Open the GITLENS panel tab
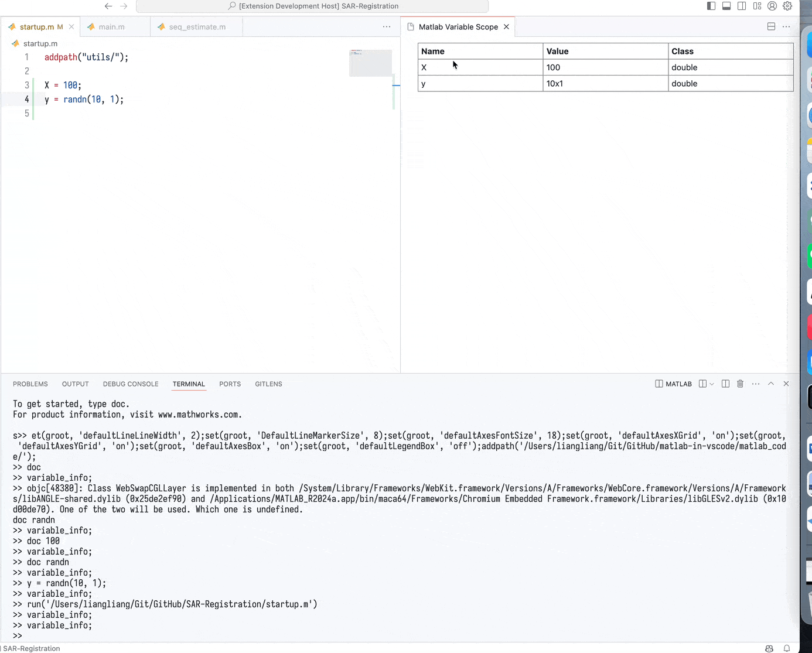Image resolution: width=812 pixels, height=653 pixels. (268, 384)
